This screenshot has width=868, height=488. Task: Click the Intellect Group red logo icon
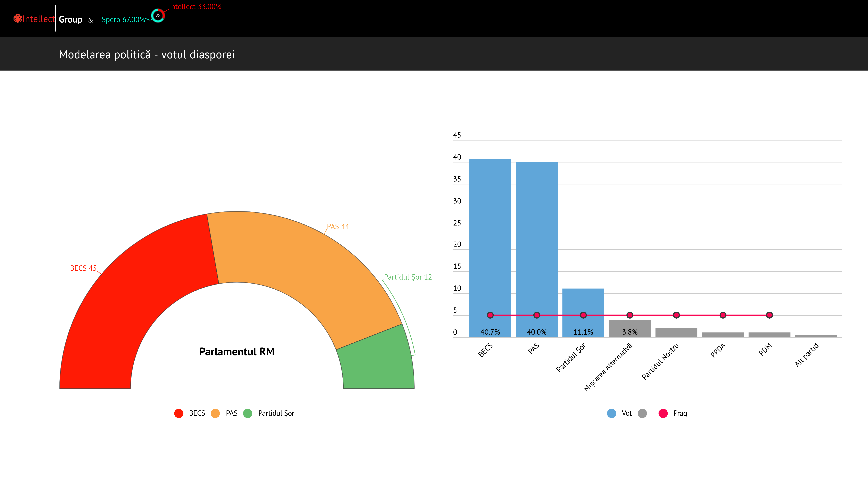click(x=18, y=19)
